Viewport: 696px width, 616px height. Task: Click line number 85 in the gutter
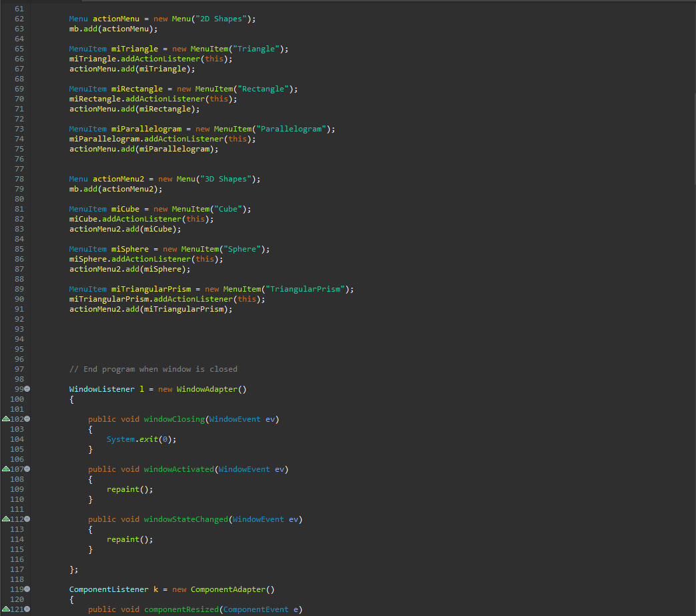(x=19, y=249)
